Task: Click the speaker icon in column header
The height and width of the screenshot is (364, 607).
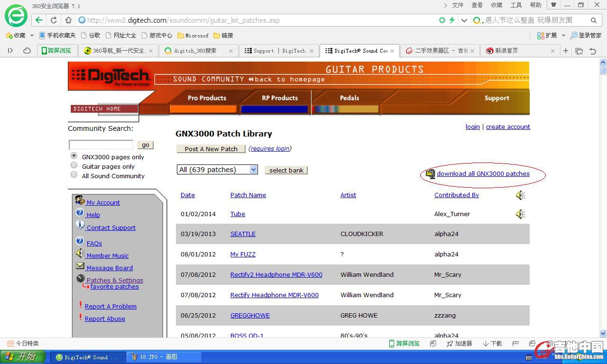Action: point(520,195)
